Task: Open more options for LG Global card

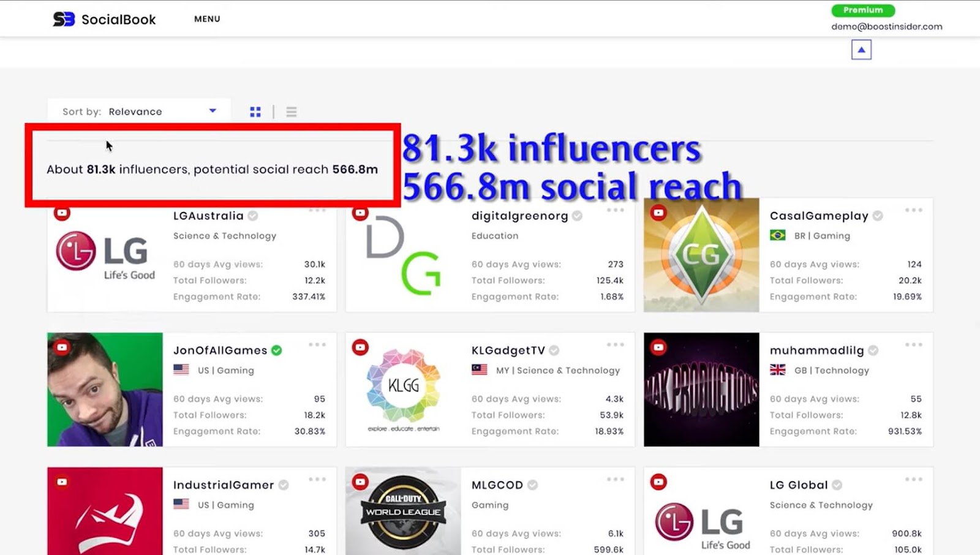Action: (914, 480)
